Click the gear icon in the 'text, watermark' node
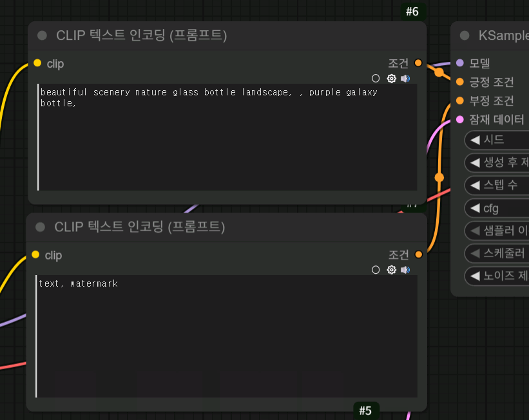The width and height of the screenshot is (529, 420). click(x=391, y=270)
